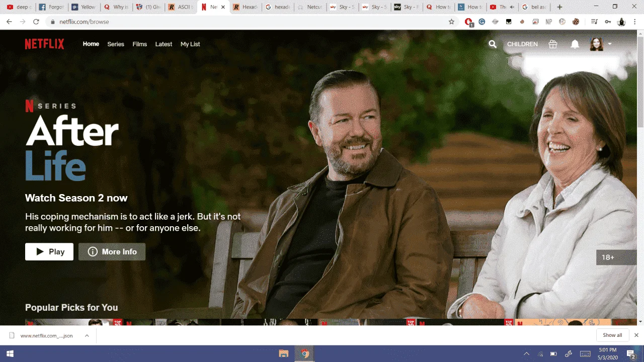Switch to the 'Hexade' RapidTables tab
This screenshot has height=362, width=644.
pyautogui.click(x=245, y=7)
